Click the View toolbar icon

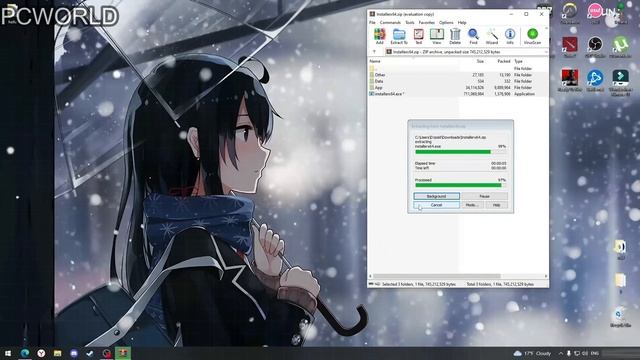(x=437, y=36)
